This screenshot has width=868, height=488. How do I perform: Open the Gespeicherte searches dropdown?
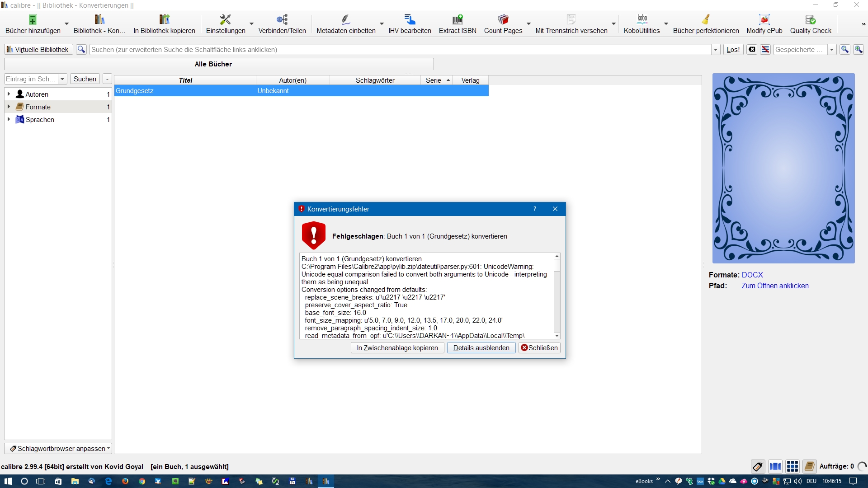coord(832,50)
